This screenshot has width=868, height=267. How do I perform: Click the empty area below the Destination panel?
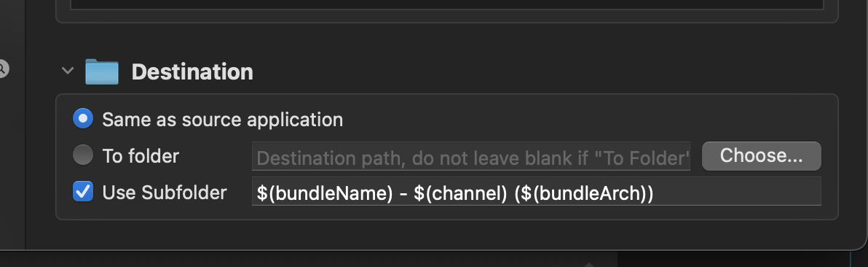point(446,234)
